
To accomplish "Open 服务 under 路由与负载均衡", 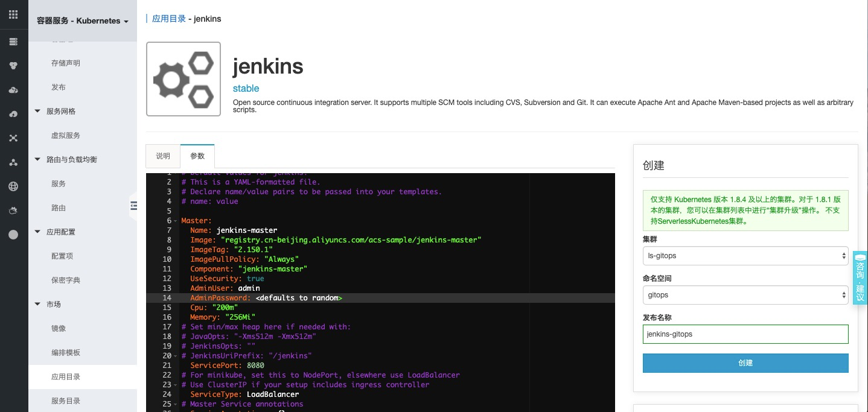I will (59, 183).
